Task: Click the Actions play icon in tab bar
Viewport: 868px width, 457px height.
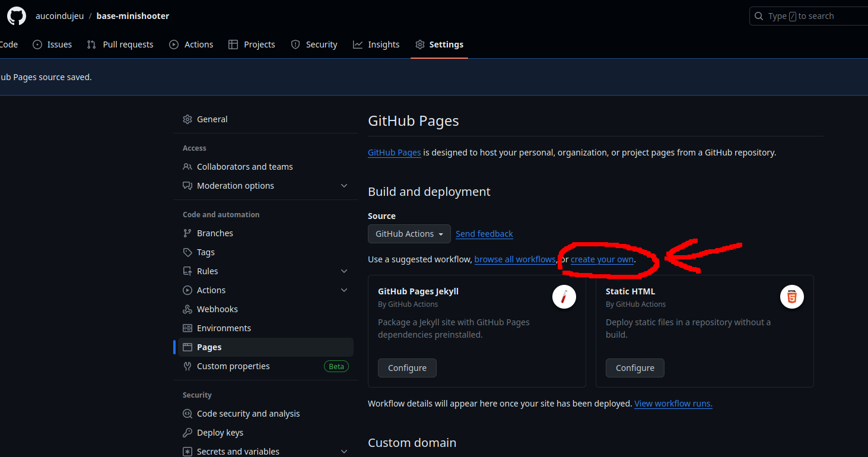Action: 174,45
